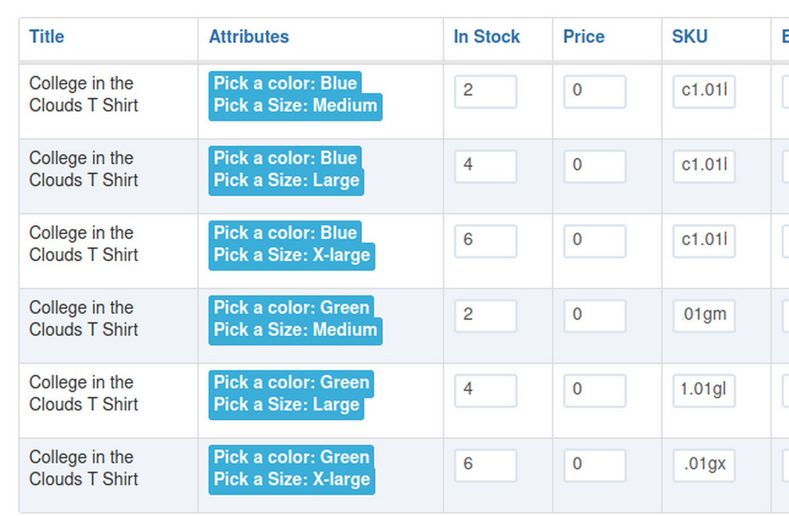
Task: Click the Blue X-large attributes badge
Action: [x=291, y=244]
